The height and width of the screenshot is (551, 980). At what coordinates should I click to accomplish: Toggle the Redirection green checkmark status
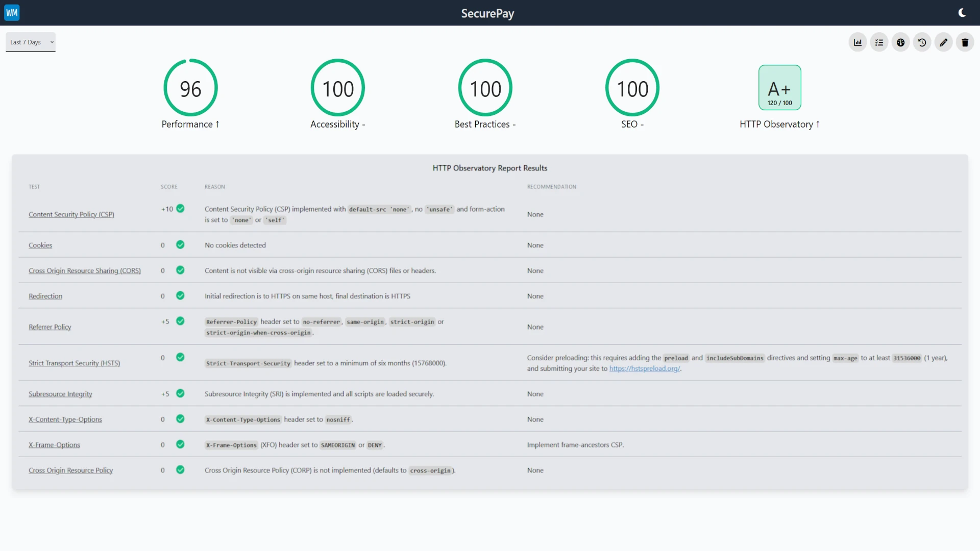point(180,295)
